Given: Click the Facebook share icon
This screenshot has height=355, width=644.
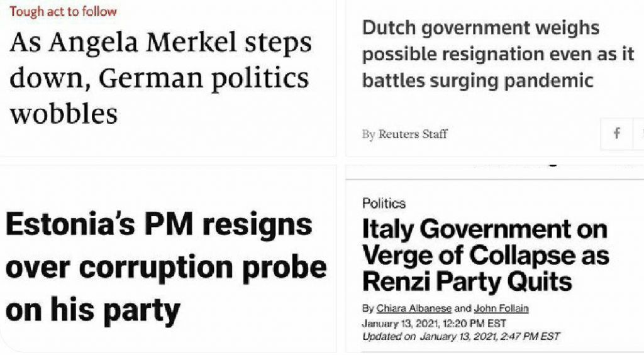Looking at the screenshot, I should (616, 133).
